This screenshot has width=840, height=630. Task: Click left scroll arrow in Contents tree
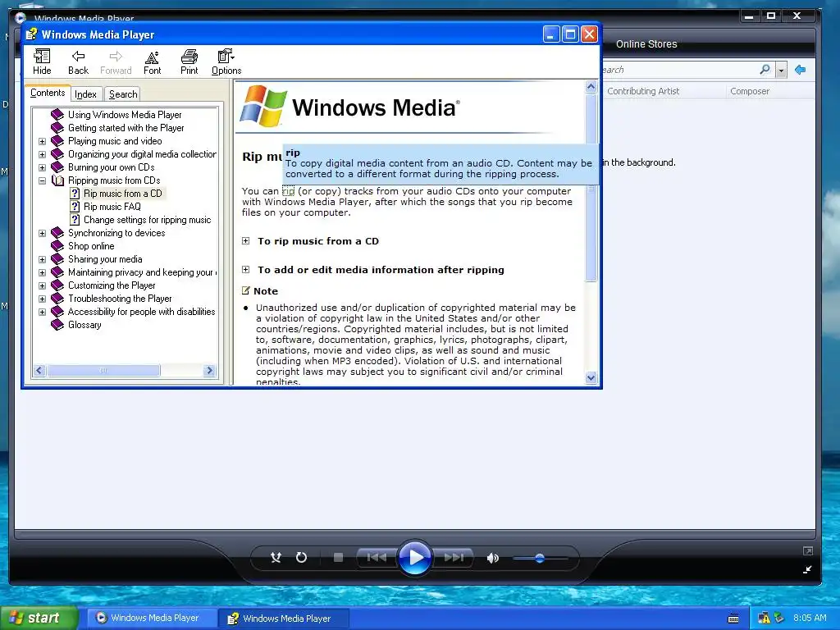coord(39,370)
